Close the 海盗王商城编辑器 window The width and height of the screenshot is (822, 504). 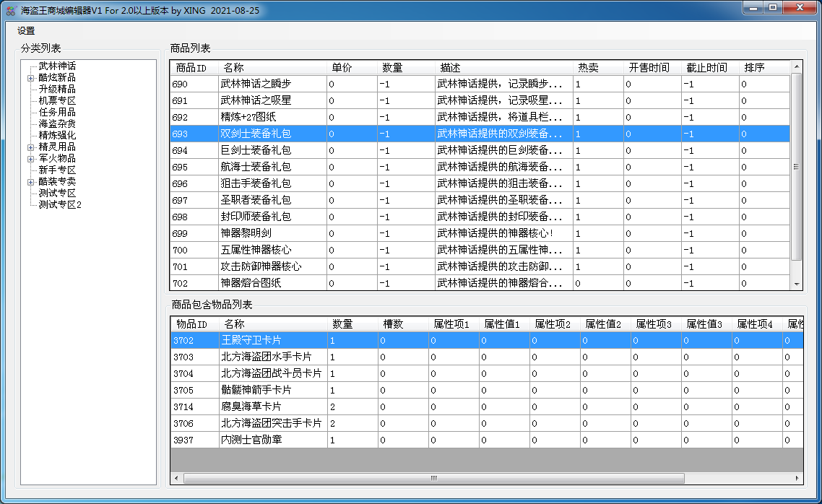[x=800, y=8]
